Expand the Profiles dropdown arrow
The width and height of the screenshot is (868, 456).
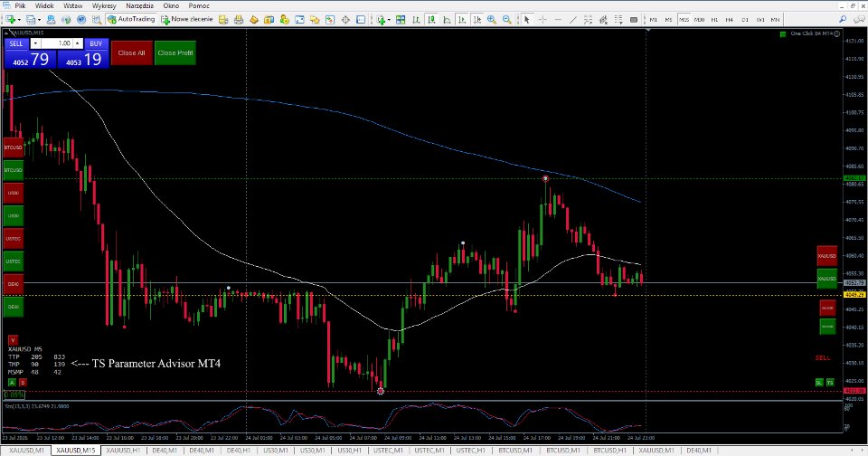pos(39,19)
